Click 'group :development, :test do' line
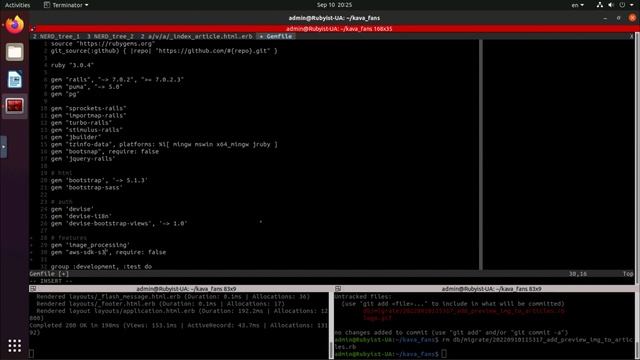Screen dimensions: 640x360 tap(101, 267)
